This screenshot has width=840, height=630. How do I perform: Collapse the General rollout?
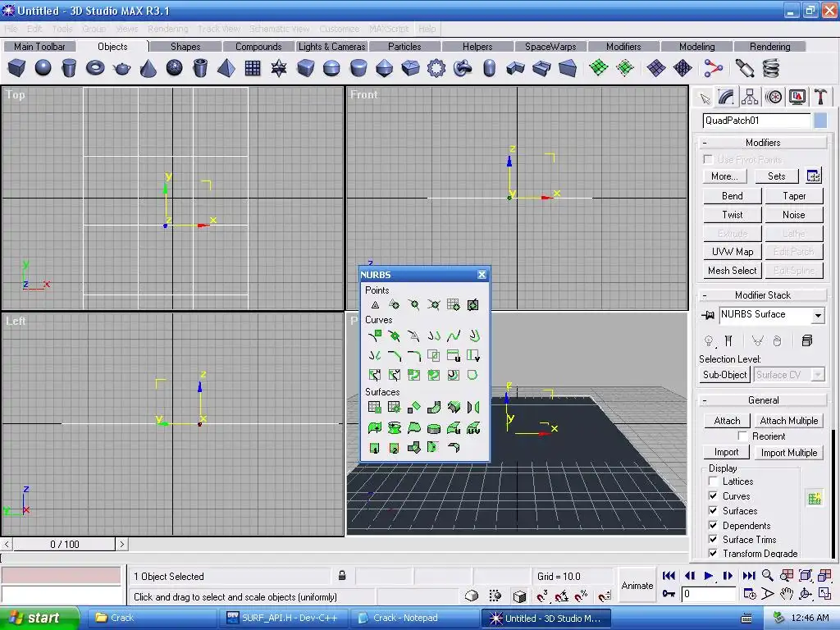coord(763,400)
